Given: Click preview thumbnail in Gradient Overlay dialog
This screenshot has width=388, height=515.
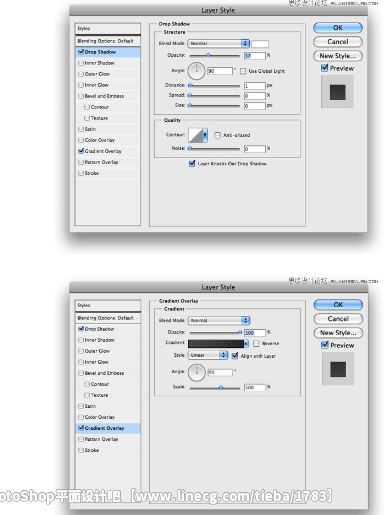Looking at the screenshot, I should tap(338, 369).
